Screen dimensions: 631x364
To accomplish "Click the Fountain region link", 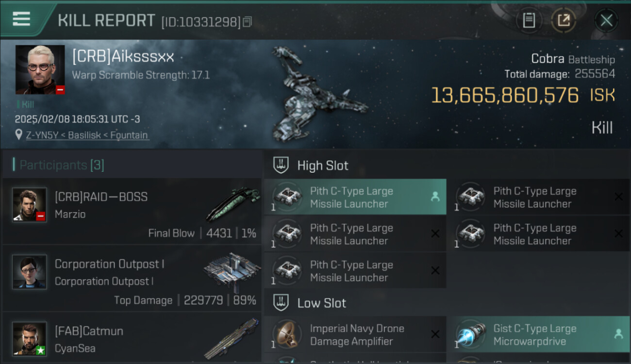I will coord(129,135).
